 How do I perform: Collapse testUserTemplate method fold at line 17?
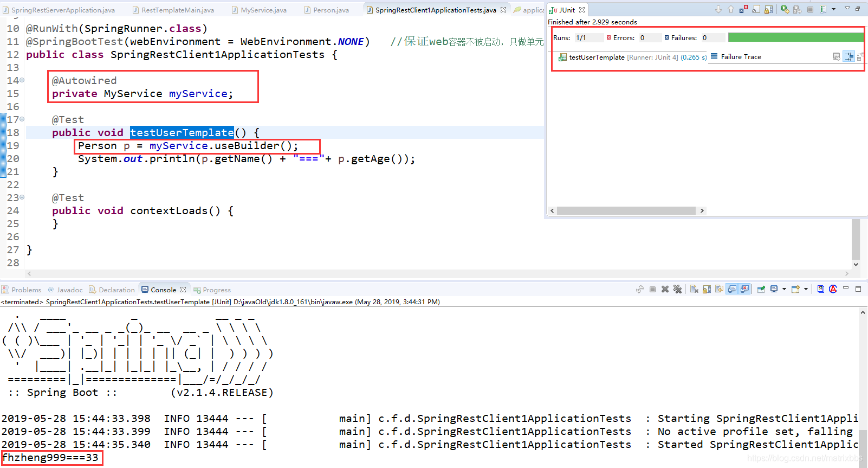22,119
